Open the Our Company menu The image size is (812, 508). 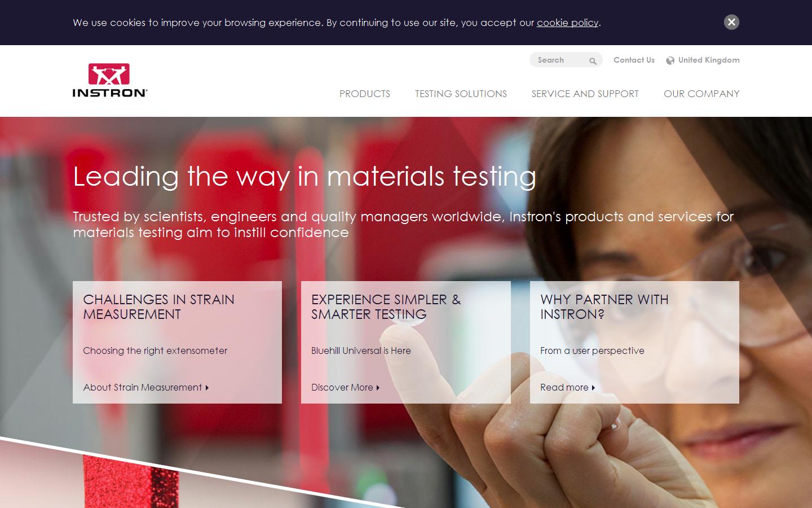(701, 94)
